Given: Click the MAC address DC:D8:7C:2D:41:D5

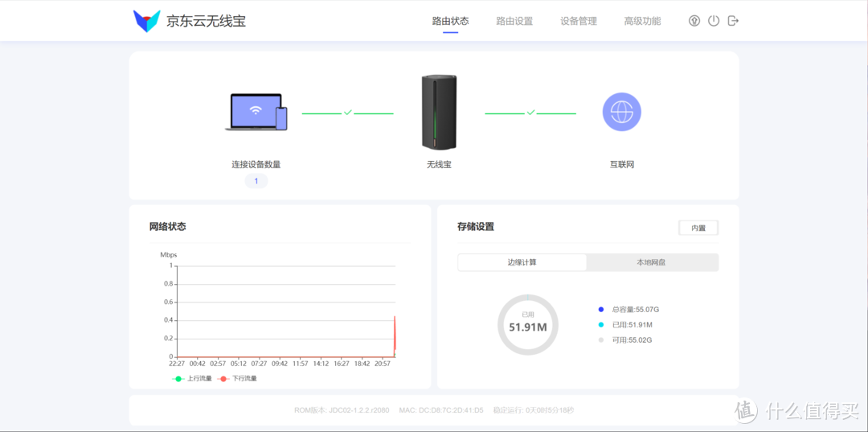Looking at the screenshot, I should coord(441,410).
